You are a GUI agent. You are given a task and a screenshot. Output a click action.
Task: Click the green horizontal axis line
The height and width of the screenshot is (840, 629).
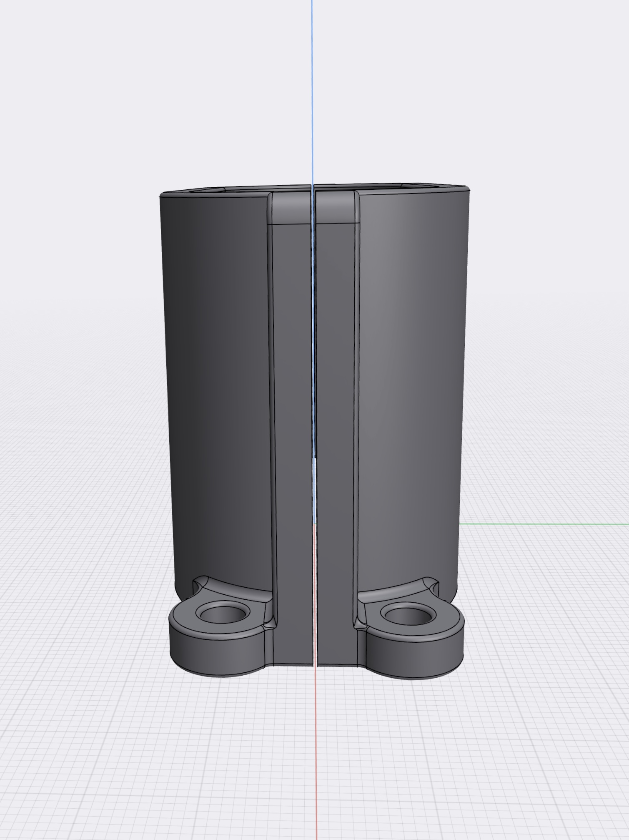click(542, 524)
